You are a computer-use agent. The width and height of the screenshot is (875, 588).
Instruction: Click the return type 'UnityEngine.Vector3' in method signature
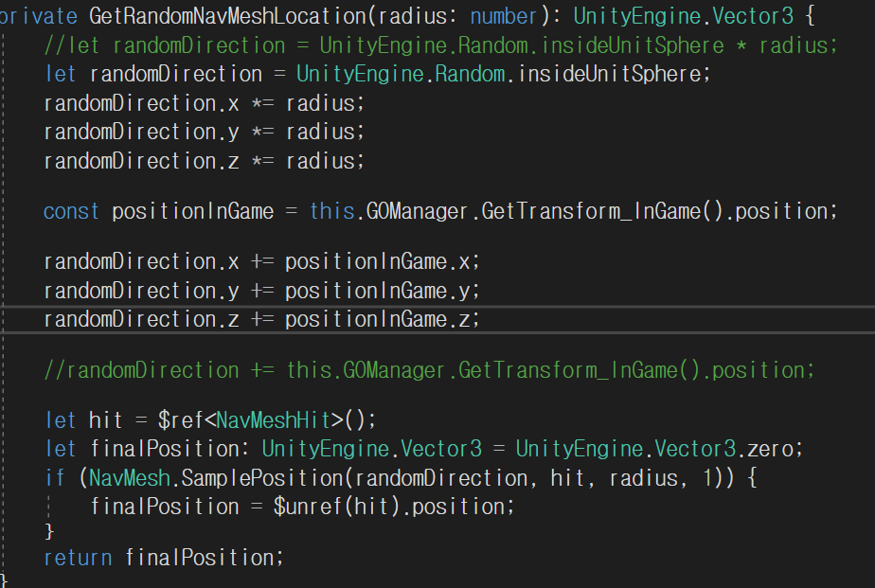684,16
